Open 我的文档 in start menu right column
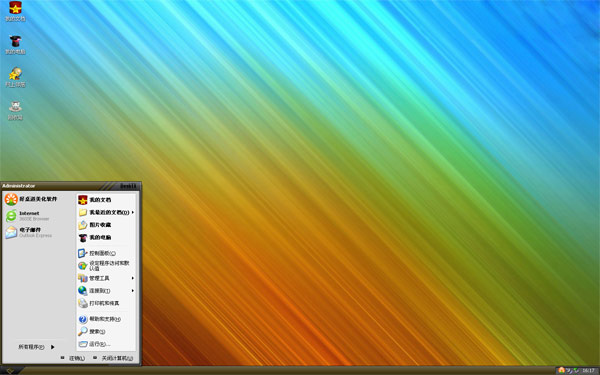This screenshot has width=600, height=375. (95, 200)
